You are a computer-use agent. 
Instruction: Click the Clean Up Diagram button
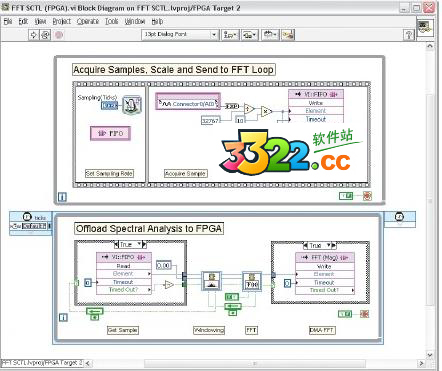click(288, 35)
